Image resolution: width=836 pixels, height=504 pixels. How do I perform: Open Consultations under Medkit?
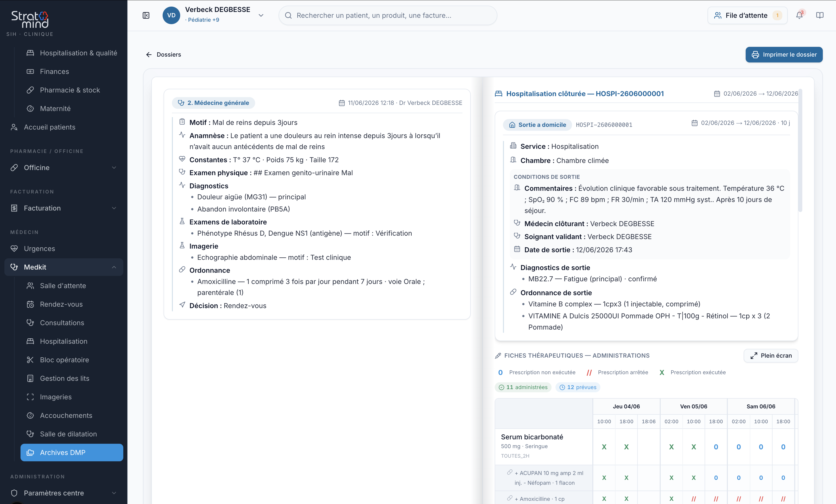[x=72, y=323]
